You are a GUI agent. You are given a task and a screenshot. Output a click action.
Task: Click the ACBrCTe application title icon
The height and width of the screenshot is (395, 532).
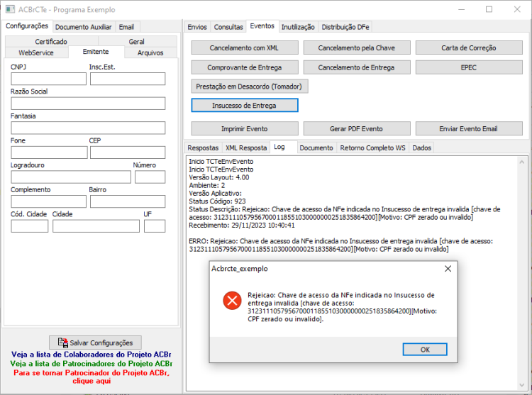tap(10, 9)
